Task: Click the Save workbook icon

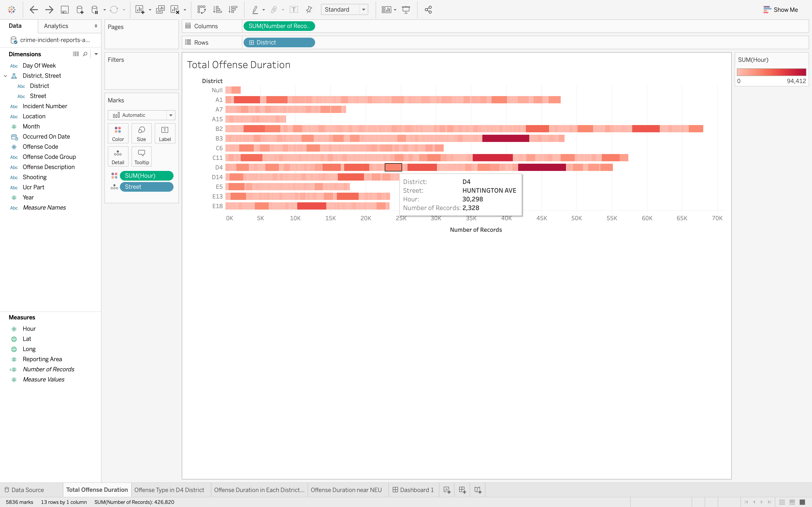Action: (x=65, y=10)
